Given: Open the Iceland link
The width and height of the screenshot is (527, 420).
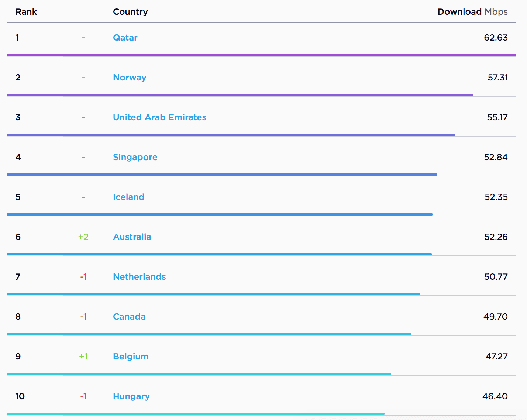Looking at the screenshot, I should (x=128, y=197).
